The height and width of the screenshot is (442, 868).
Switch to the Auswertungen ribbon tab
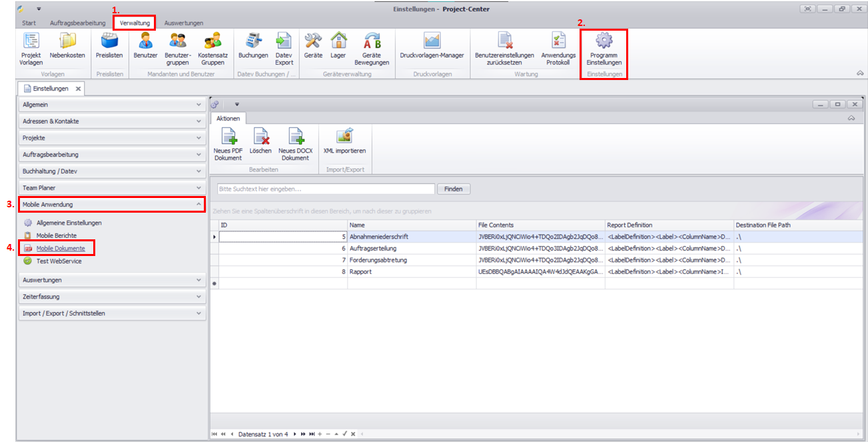pyautogui.click(x=184, y=23)
